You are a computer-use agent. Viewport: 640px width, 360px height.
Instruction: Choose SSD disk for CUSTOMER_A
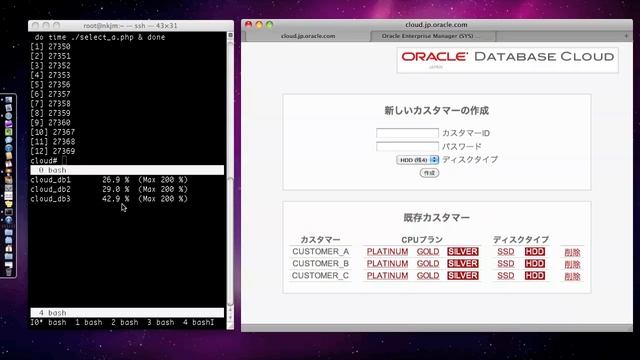505,251
